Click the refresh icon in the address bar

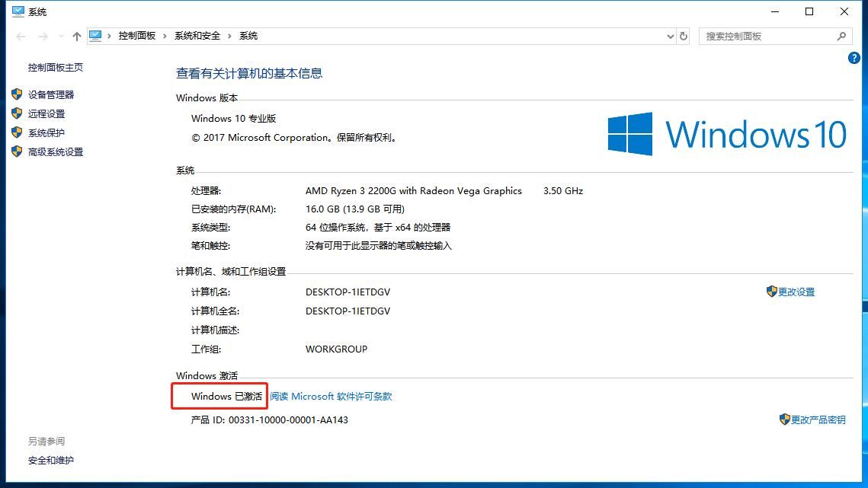click(x=684, y=36)
